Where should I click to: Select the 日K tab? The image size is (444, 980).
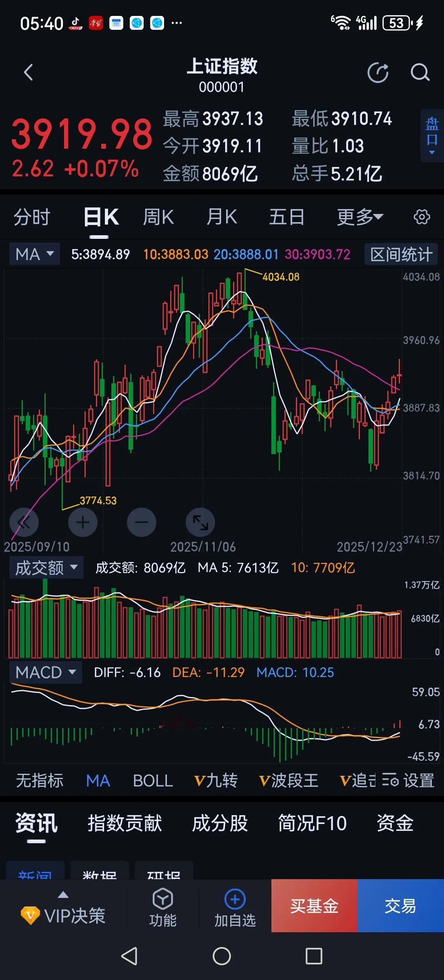coord(101,217)
